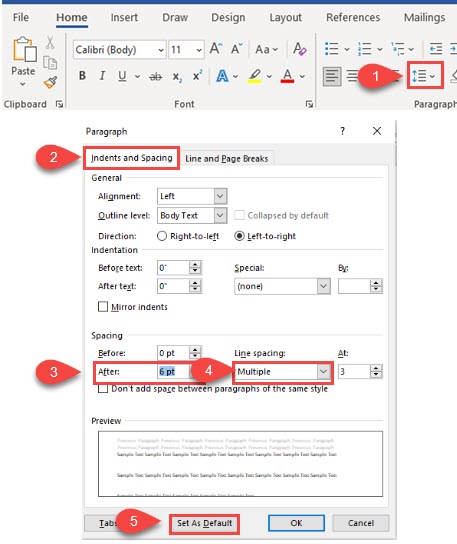Open the Font size dropdown
This screenshot has width=457, height=544.
coord(199,50)
